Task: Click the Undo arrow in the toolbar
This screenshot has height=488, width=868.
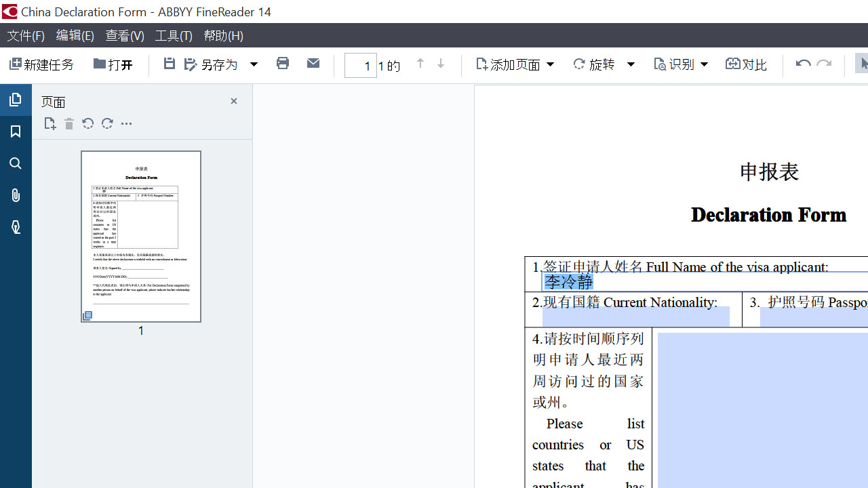Action: pyautogui.click(x=802, y=63)
